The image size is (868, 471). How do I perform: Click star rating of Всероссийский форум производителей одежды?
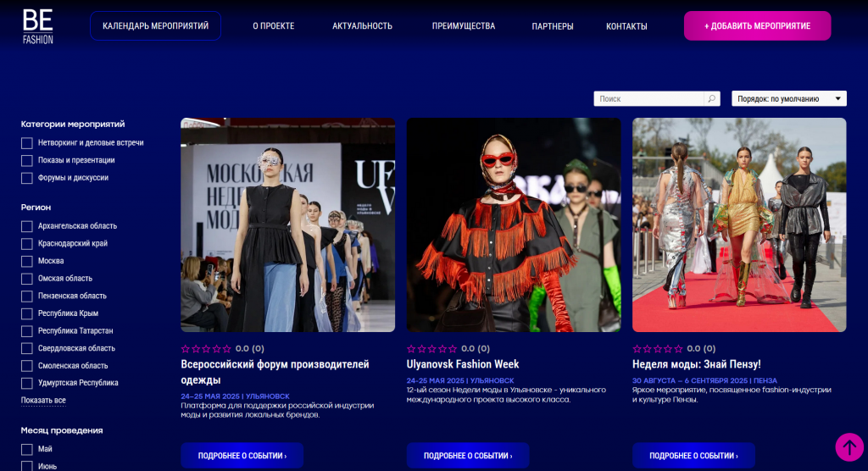coord(206,349)
